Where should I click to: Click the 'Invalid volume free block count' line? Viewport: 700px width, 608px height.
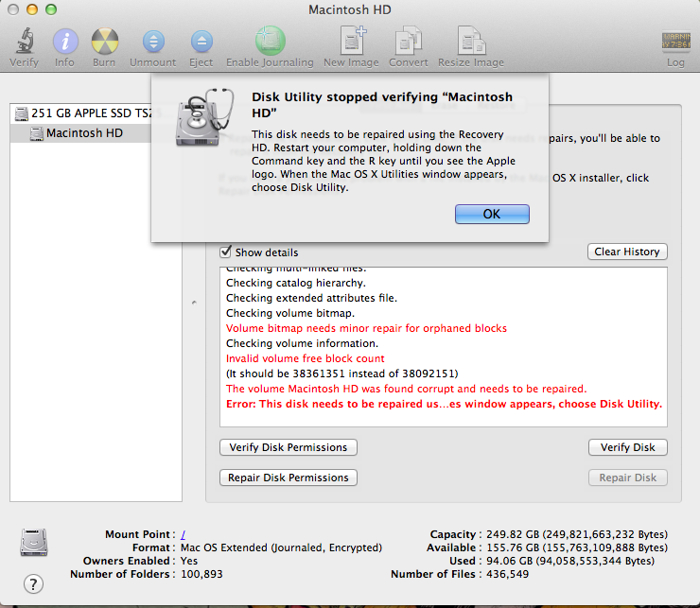305,358
